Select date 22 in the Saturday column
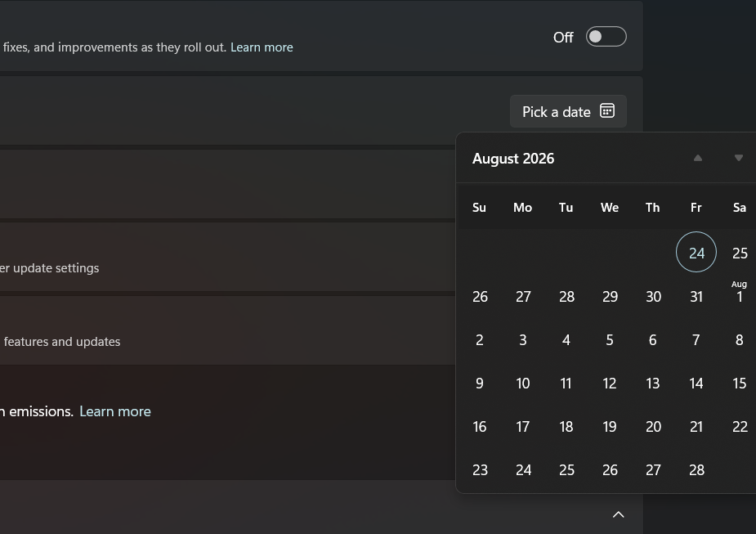The height and width of the screenshot is (534, 756). click(740, 427)
